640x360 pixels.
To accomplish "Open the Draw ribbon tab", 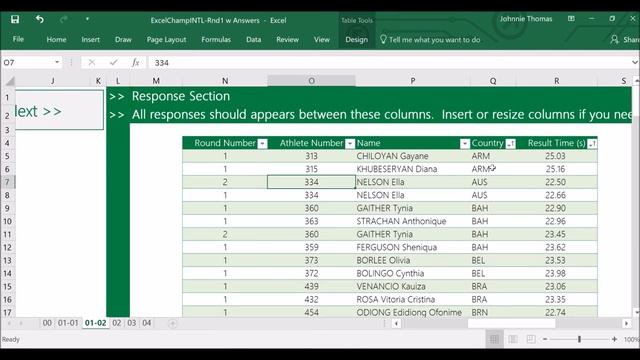I will (x=123, y=40).
